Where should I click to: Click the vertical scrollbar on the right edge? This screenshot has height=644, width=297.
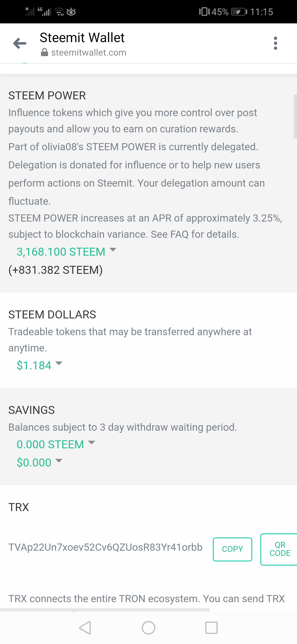(x=295, y=116)
